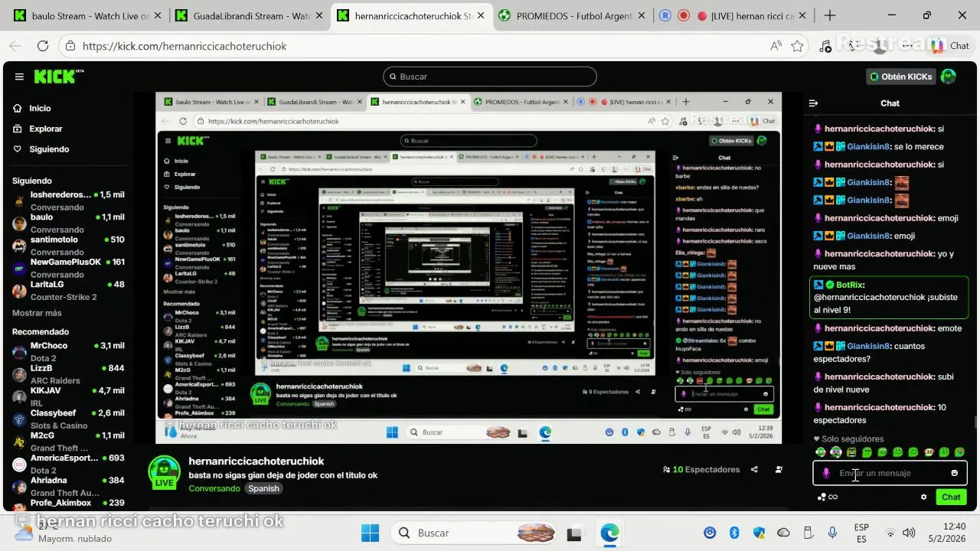The width and height of the screenshot is (980, 551).
Task: Open Classybeef recommended channel
Action: coord(69,419)
